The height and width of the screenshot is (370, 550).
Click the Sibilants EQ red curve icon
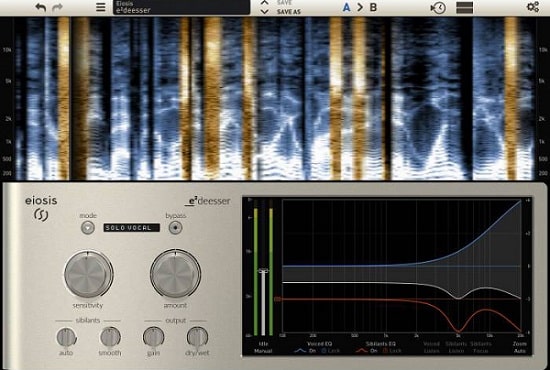point(361,350)
